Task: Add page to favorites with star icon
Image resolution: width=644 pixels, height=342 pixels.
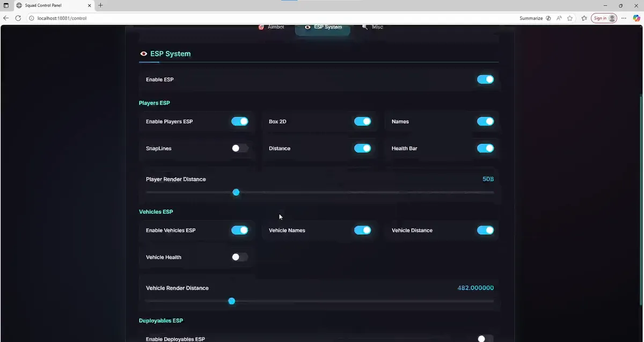Action: tap(570, 18)
